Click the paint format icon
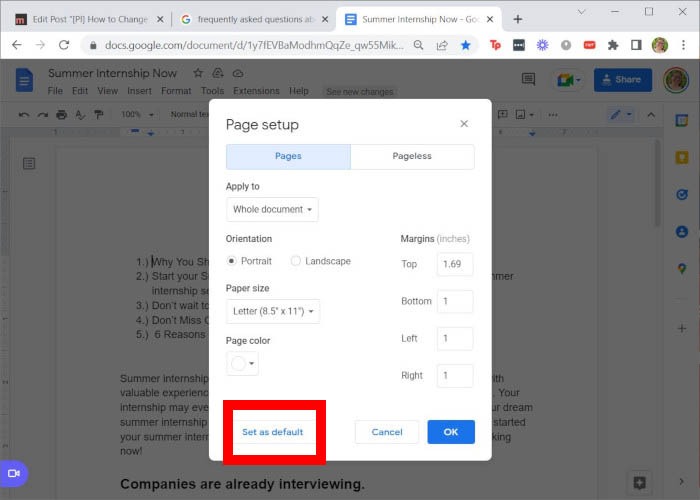This screenshot has height=500, width=700. tap(99, 115)
